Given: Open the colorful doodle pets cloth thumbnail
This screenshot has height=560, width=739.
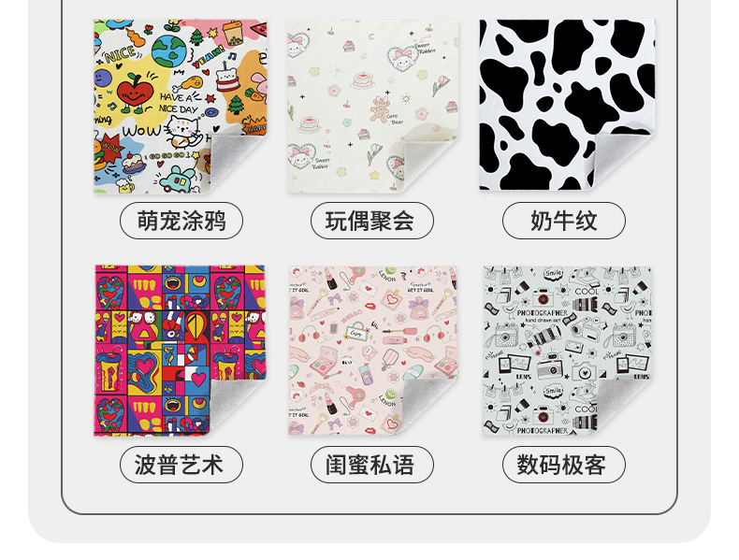Looking at the screenshot, I should tap(180, 107).
